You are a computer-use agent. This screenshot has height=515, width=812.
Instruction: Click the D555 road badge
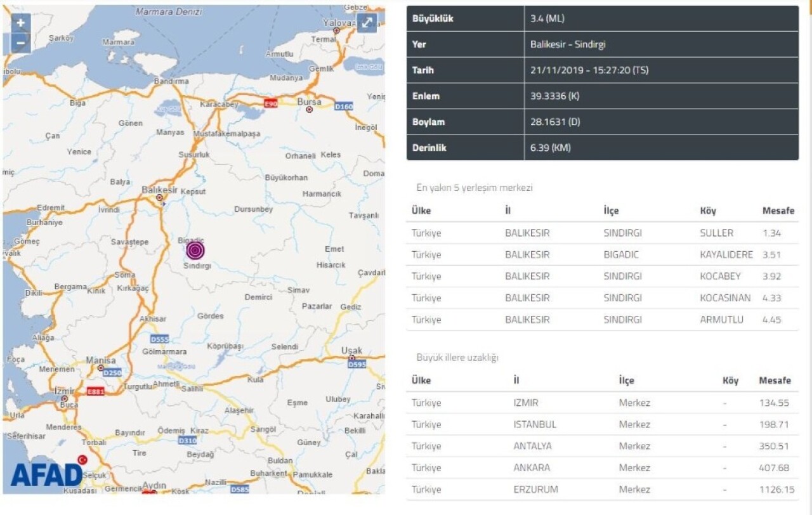click(160, 339)
